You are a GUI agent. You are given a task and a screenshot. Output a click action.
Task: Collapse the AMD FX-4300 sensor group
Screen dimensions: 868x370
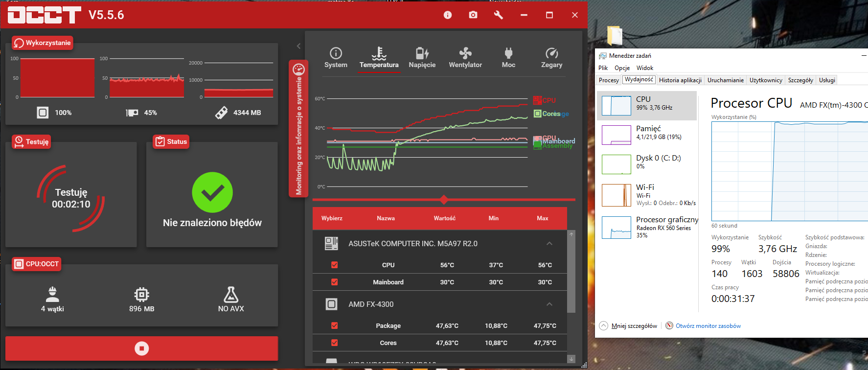pos(549,304)
